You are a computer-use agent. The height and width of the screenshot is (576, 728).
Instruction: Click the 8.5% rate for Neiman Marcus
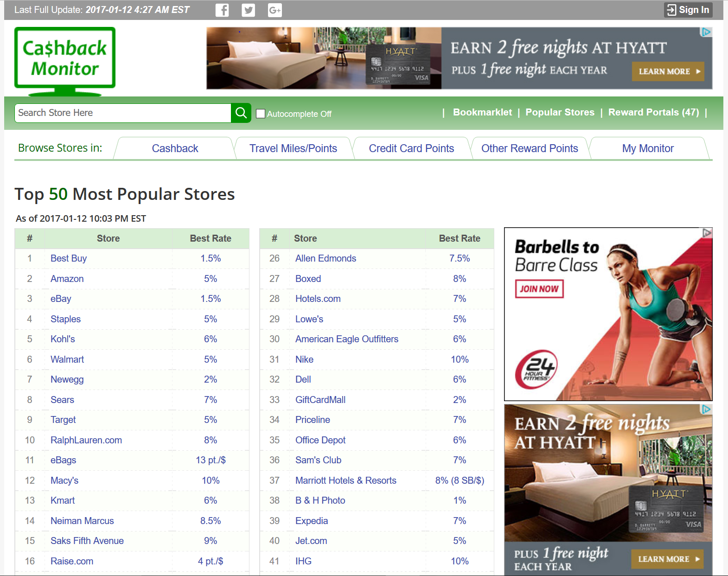(x=211, y=521)
